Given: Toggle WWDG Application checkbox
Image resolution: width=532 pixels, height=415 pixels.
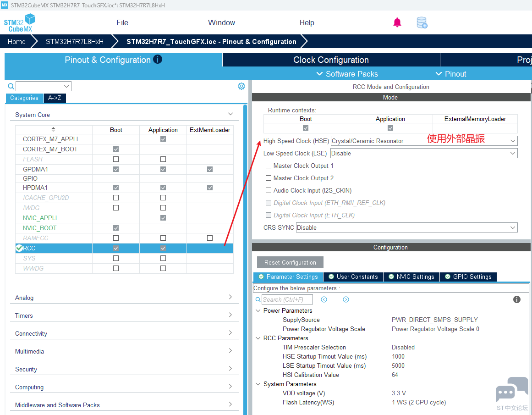Looking at the screenshot, I should coord(163,268).
